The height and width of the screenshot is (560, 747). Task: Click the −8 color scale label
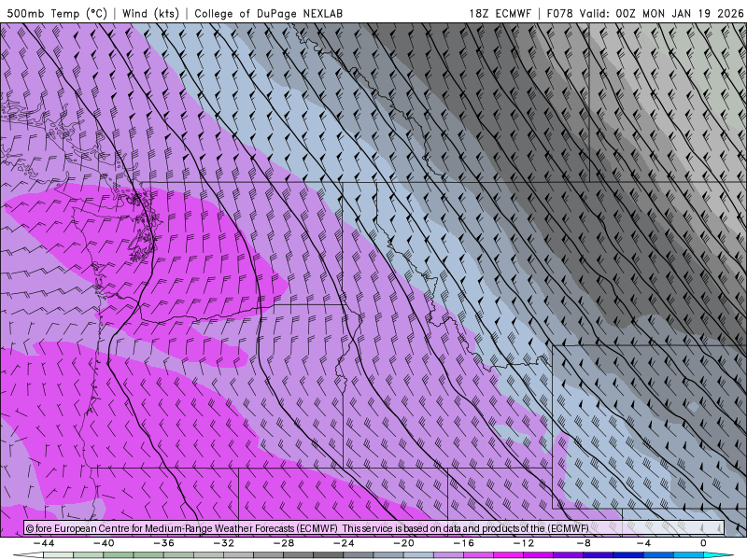584,543
